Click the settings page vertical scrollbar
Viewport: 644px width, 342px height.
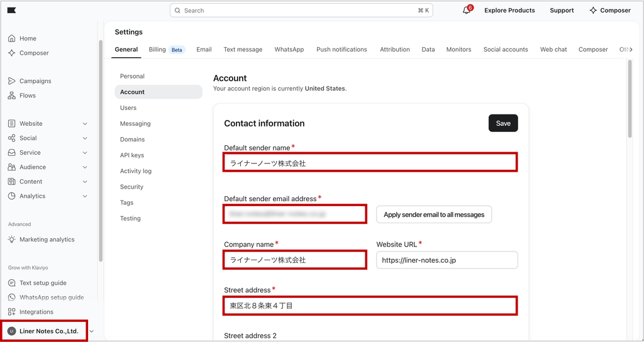[x=630, y=99]
